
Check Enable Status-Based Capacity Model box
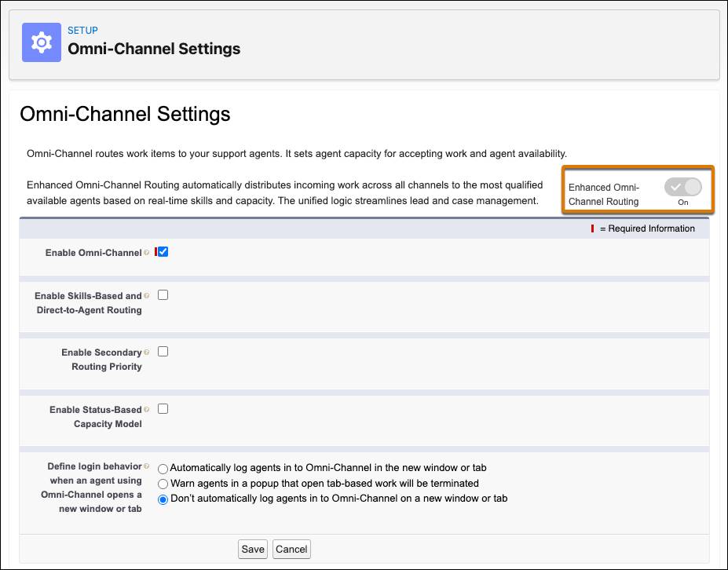pos(163,409)
